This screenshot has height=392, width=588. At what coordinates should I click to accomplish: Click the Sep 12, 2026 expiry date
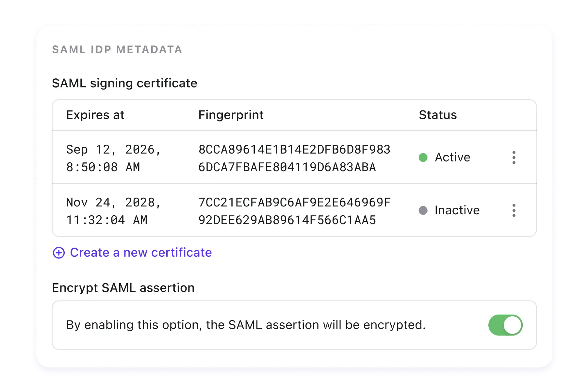(113, 158)
